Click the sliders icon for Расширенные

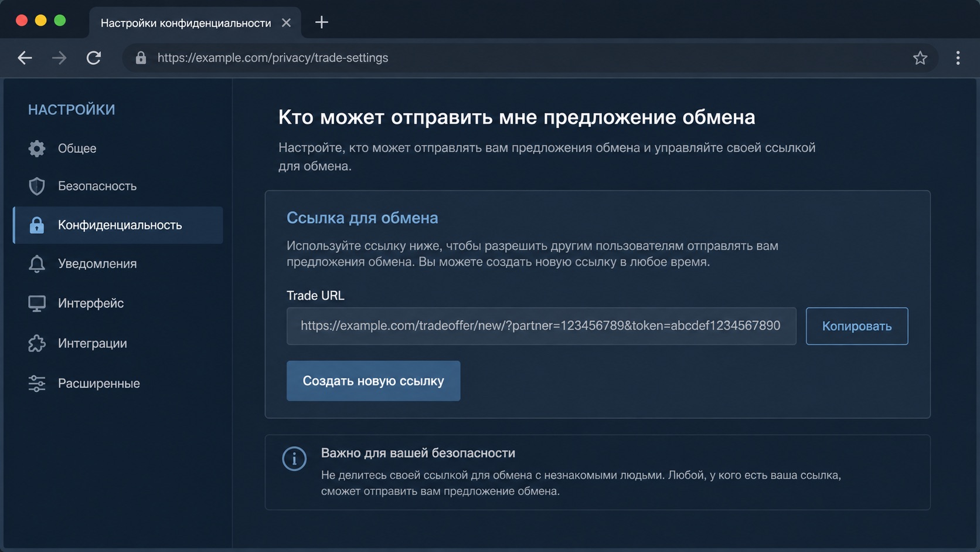37,383
